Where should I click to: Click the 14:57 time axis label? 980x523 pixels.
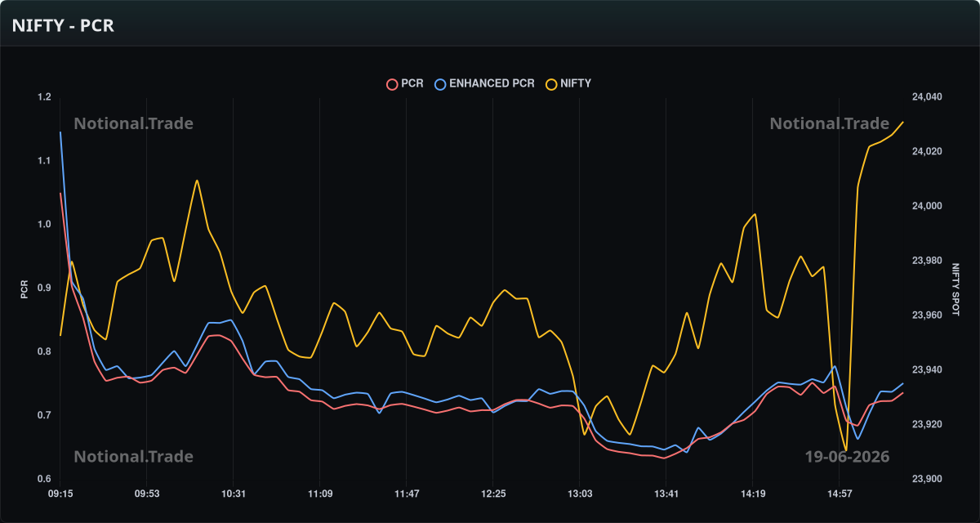coord(840,494)
